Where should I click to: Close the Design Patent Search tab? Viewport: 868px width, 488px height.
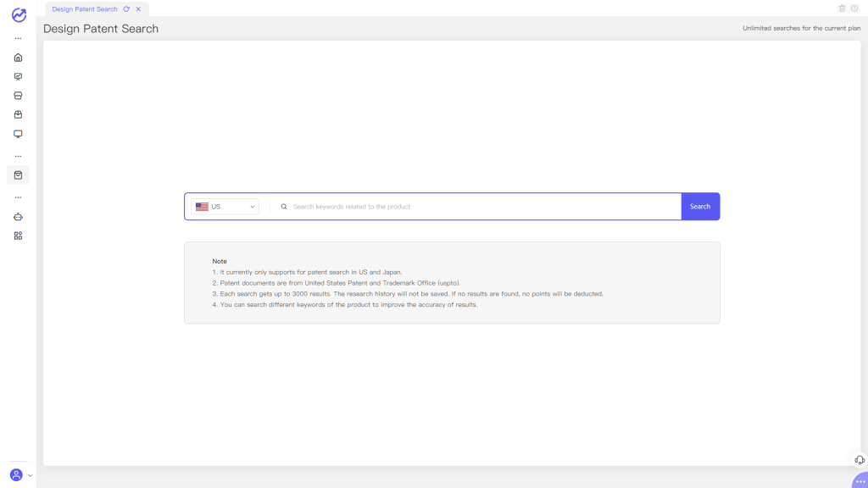pyautogui.click(x=138, y=8)
